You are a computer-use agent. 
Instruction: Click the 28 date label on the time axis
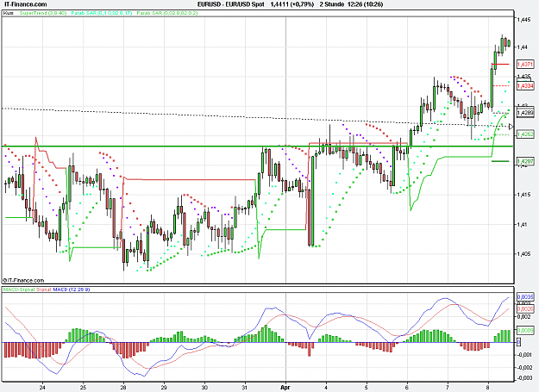tap(123, 388)
